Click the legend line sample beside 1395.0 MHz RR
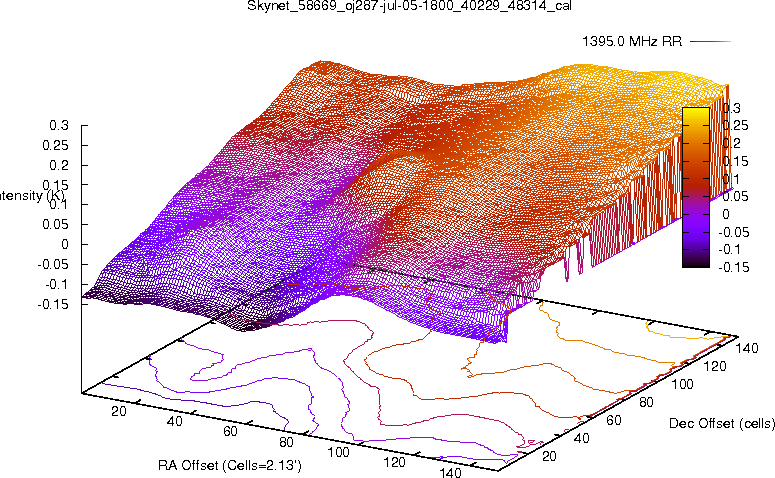The width and height of the screenshot is (775, 478). point(710,42)
